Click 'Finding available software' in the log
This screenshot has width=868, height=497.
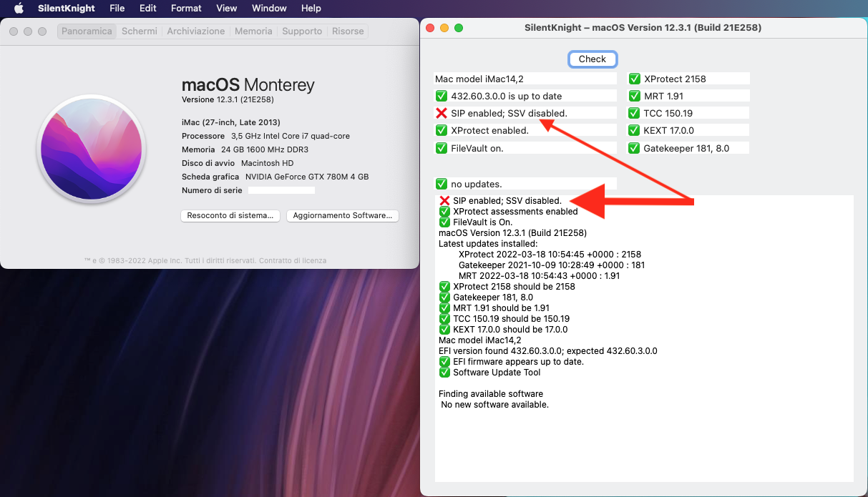click(x=491, y=394)
